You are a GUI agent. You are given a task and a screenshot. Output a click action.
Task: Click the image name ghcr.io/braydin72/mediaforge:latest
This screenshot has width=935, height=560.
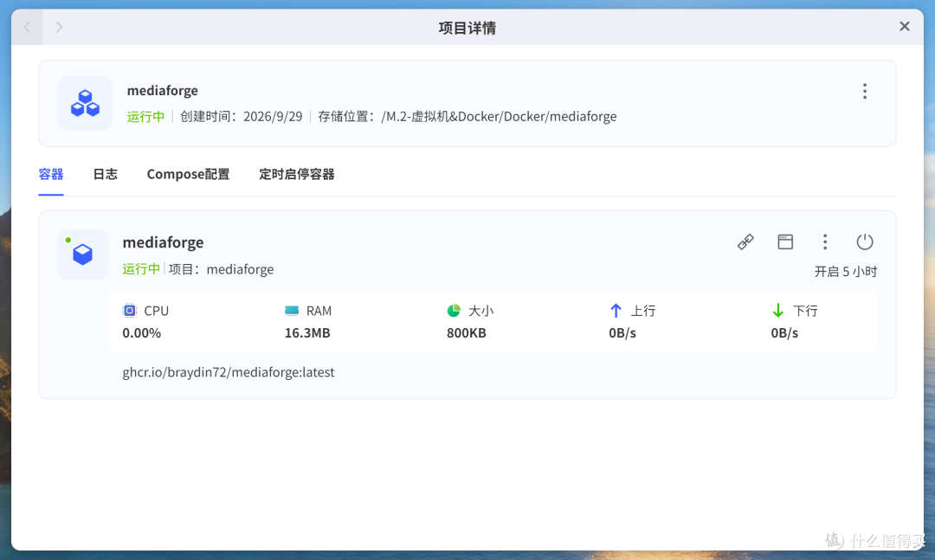click(x=229, y=372)
